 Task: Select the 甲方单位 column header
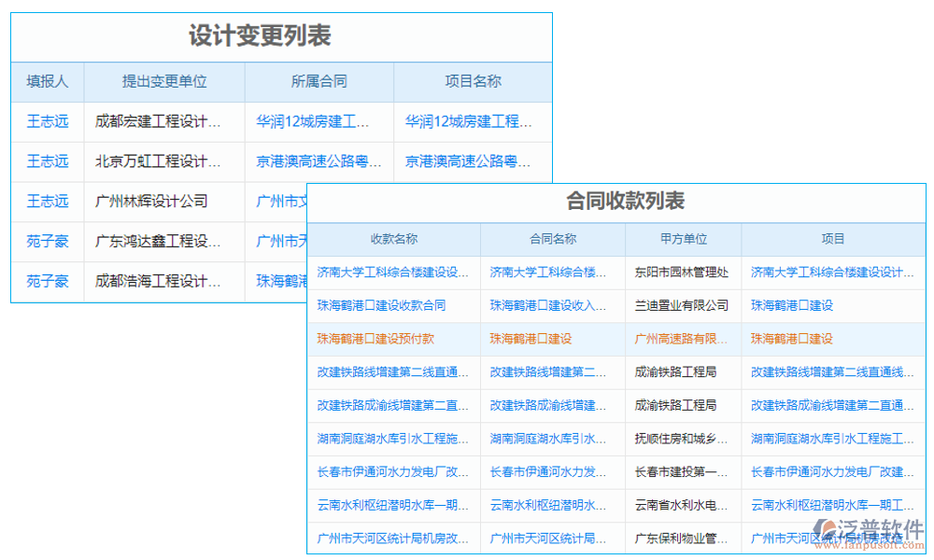[x=683, y=239]
